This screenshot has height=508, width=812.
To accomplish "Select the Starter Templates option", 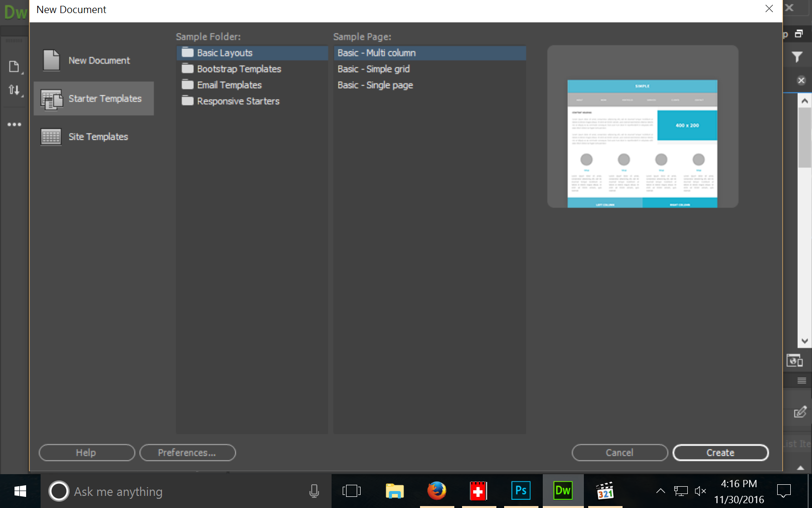I will [94, 98].
